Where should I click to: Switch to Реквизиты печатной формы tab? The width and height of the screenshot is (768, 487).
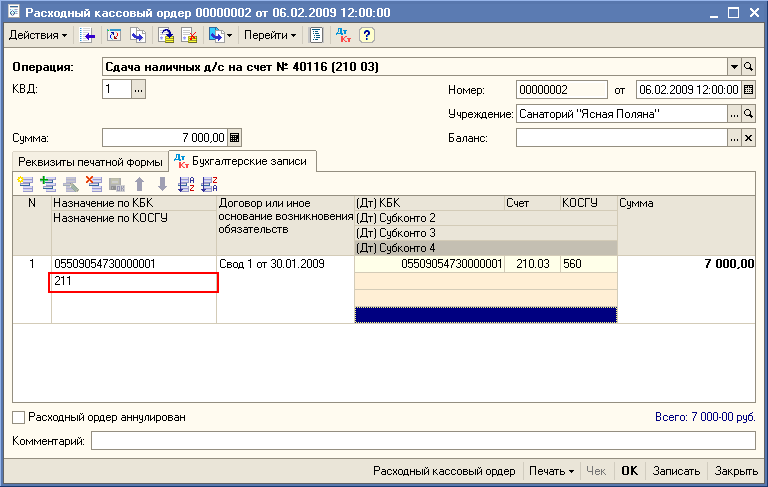[x=90, y=162]
